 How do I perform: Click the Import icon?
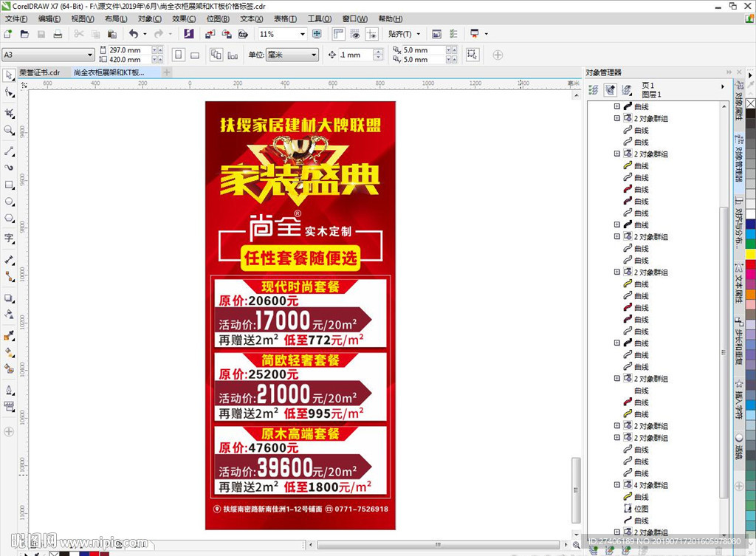coord(210,34)
